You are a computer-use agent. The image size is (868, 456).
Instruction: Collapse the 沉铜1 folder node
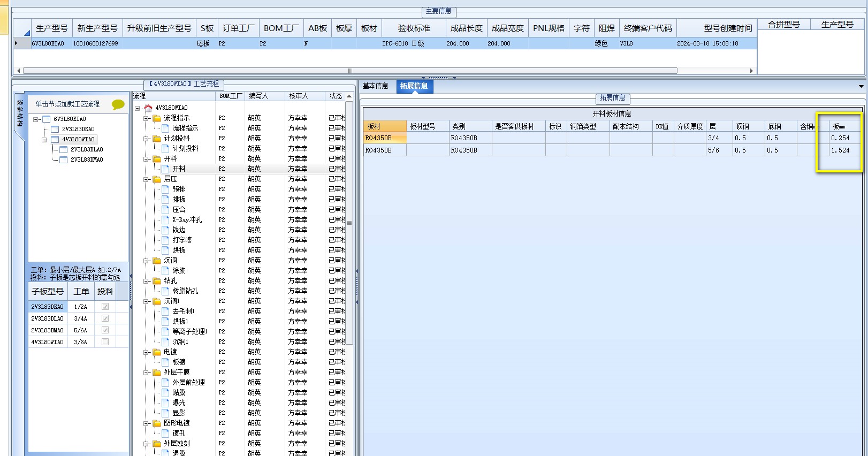coord(146,301)
